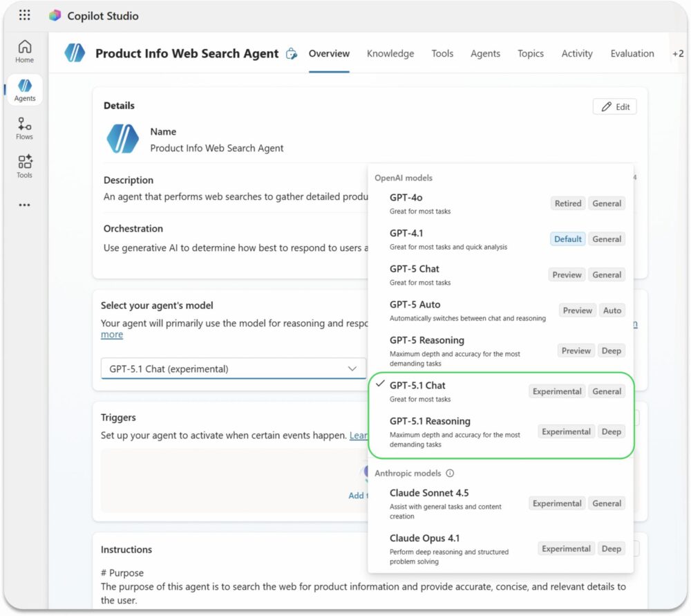Click the Copilot Studio logo icon
This screenshot has width=691, height=616.
click(55, 15)
